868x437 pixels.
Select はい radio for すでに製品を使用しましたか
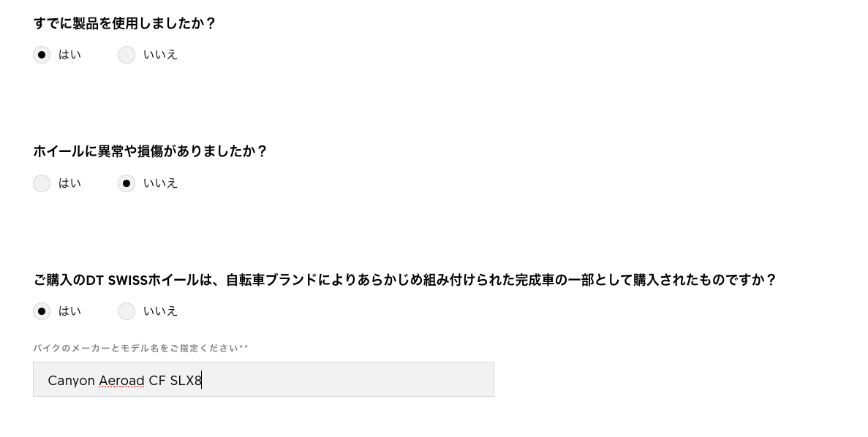pyautogui.click(x=42, y=55)
